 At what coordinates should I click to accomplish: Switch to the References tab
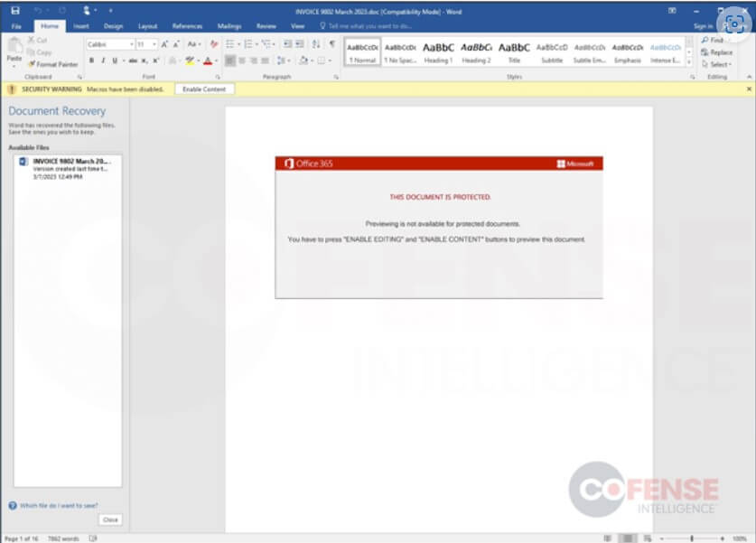click(x=188, y=26)
